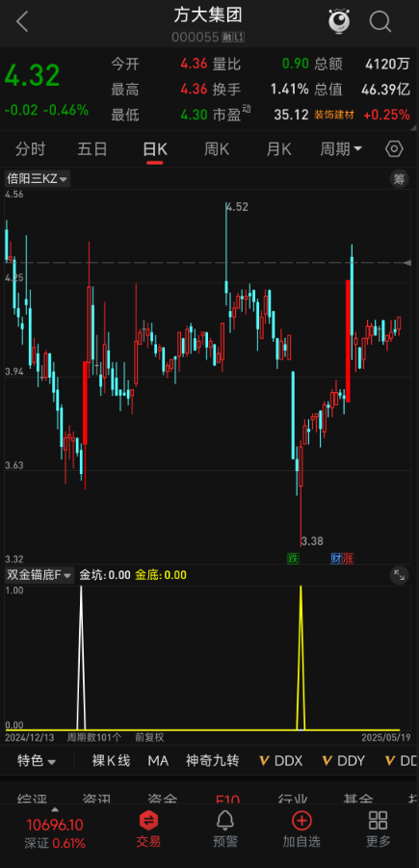Tap the 总值 46.39亿 value

pyautogui.click(x=386, y=90)
